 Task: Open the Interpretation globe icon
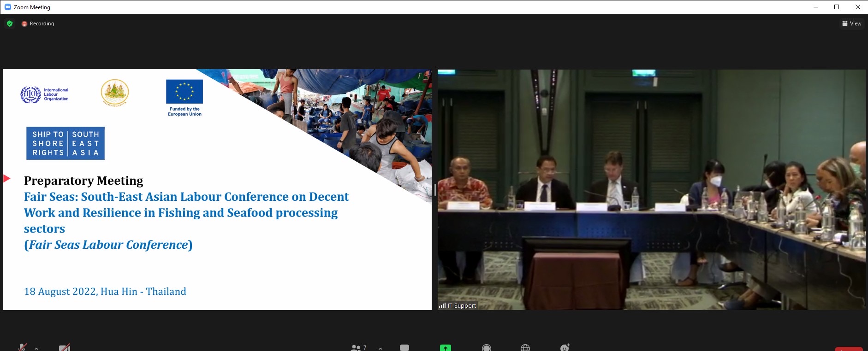point(525,348)
